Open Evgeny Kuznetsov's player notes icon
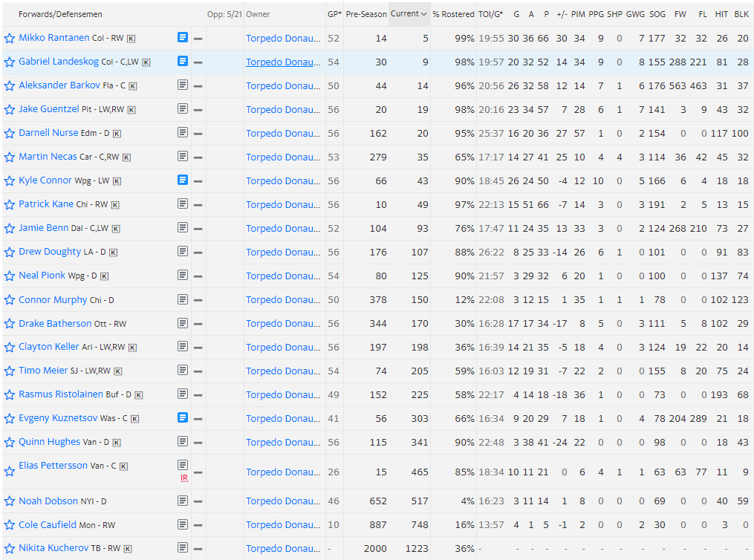This screenshot has width=754, height=560. pyautogui.click(x=183, y=417)
